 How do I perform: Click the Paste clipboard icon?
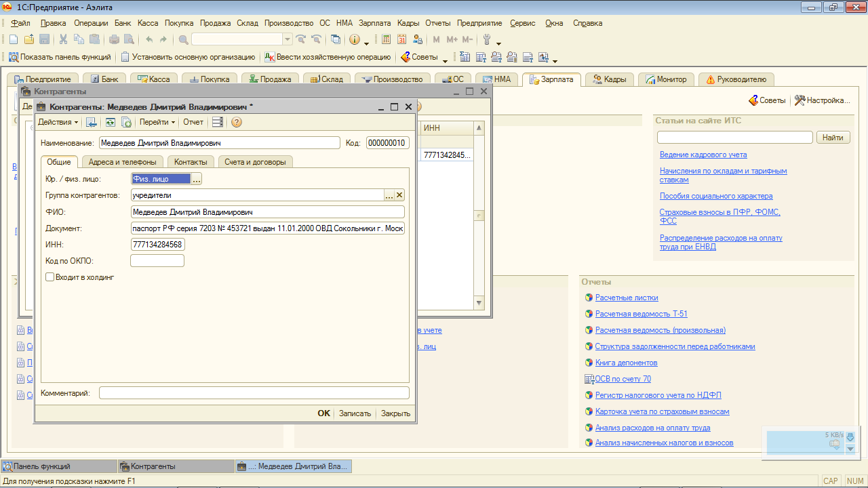[94, 39]
